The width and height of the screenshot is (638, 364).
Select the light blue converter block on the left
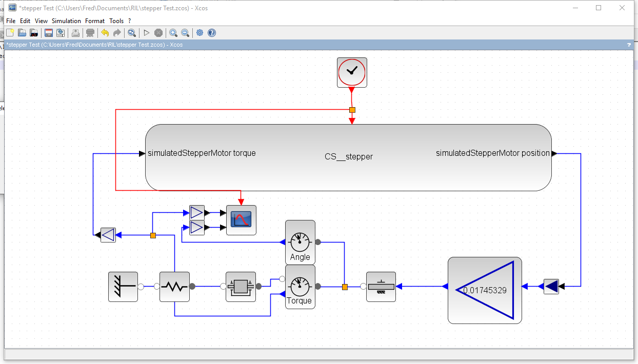[x=108, y=235]
